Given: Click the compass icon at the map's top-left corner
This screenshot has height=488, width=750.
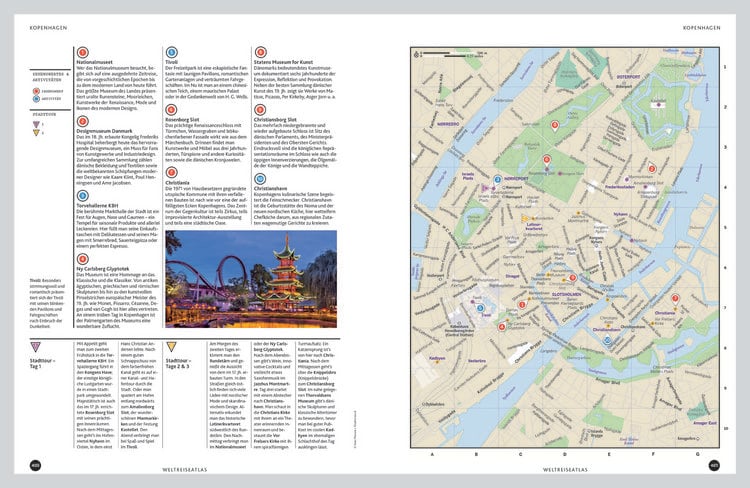Looking at the screenshot, I should (416, 55).
